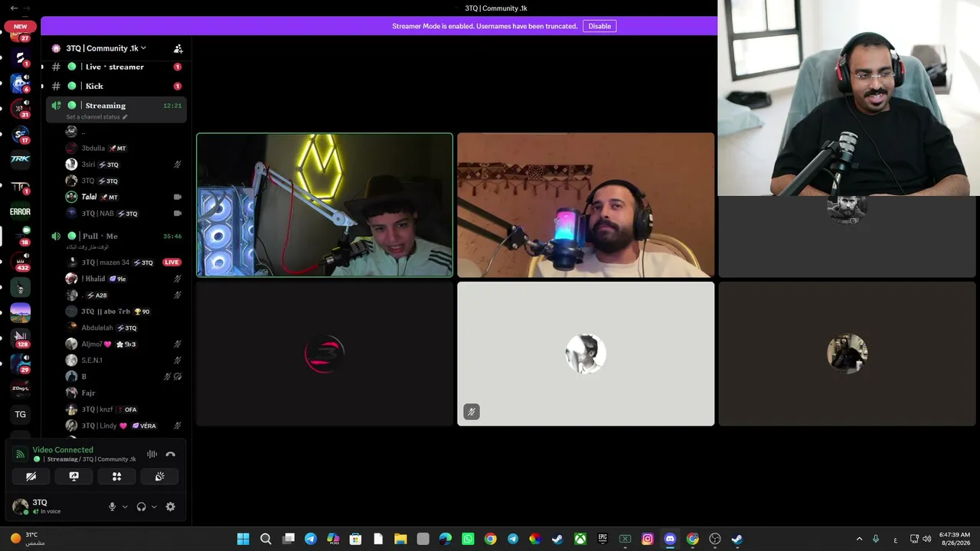Disconnect from the voice call

(170, 455)
